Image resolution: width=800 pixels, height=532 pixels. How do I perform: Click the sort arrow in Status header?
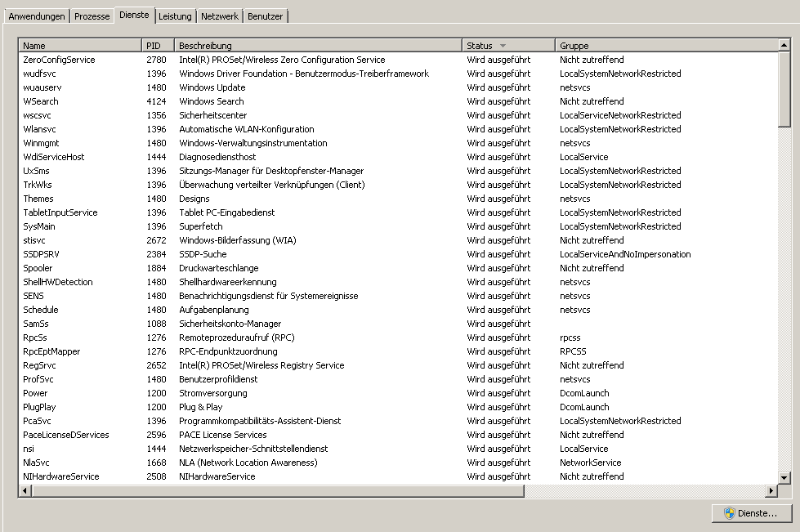(x=503, y=46)
